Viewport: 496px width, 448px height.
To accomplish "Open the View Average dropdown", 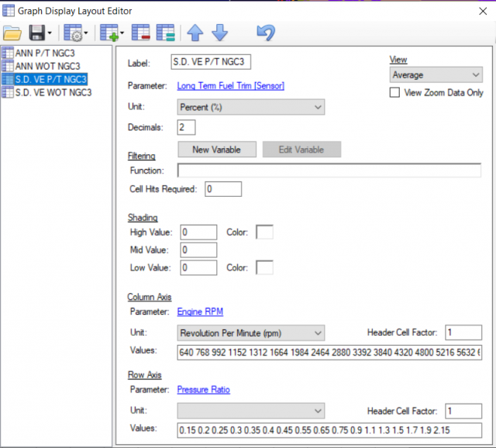I will click(436, 75).
